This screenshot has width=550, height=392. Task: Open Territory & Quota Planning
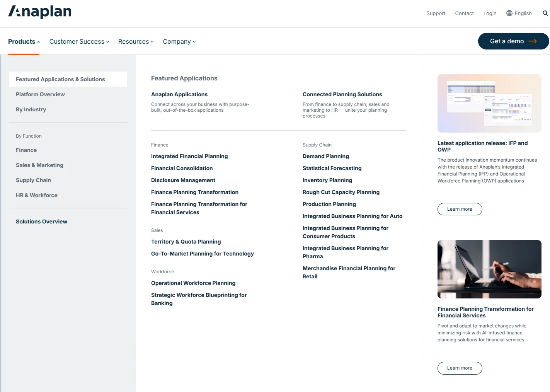pos(186,242)
